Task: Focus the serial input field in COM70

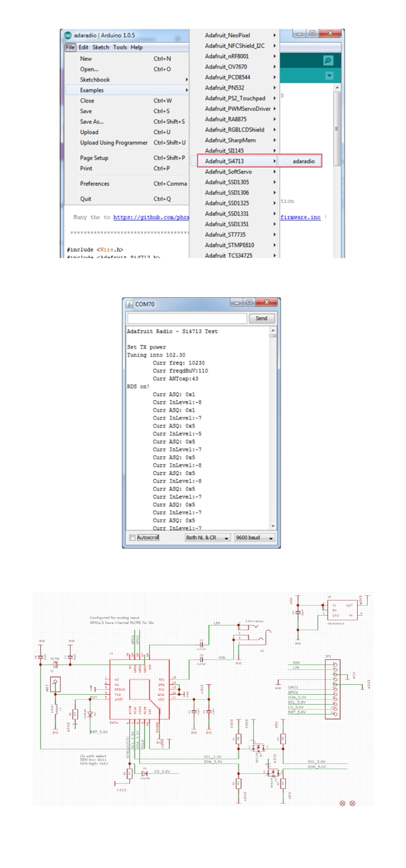Action: click(187, 319)
